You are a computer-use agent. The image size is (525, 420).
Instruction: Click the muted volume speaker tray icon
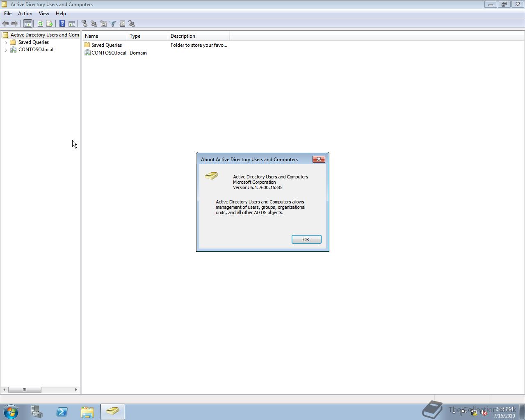coord(484,413)
